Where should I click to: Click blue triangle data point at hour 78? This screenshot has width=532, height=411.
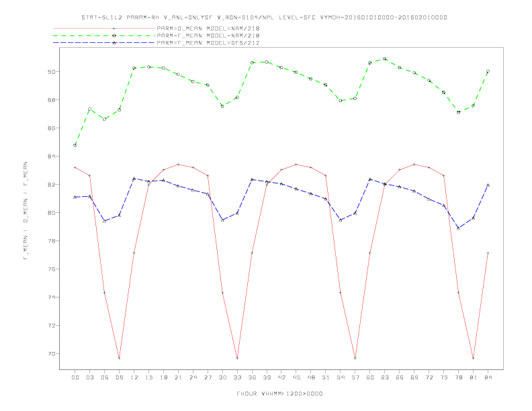458,228
